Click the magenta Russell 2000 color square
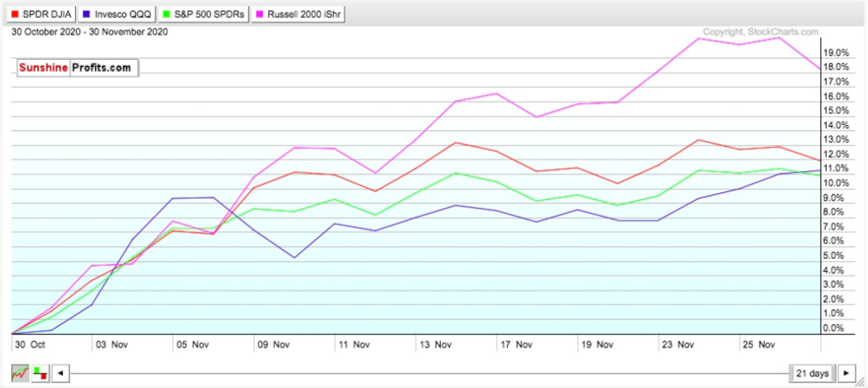The height and width of the screenshot is (388, 868). pos(260,14)
